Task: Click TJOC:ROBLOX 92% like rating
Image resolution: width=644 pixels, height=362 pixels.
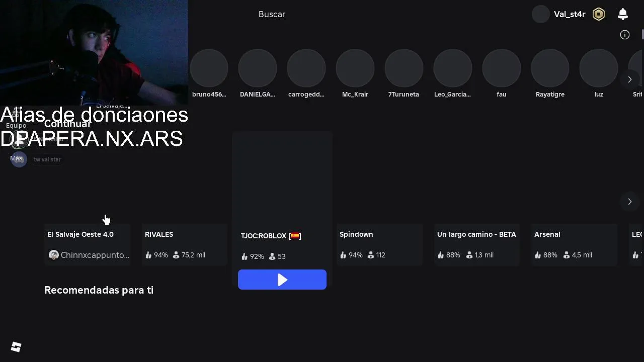Action: [x=253, y=256]
